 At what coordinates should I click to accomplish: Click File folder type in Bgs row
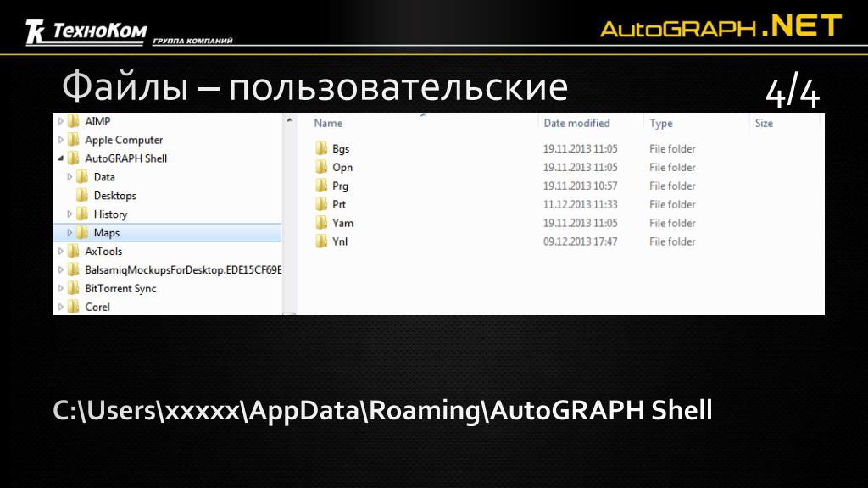[x=672, y=149]
